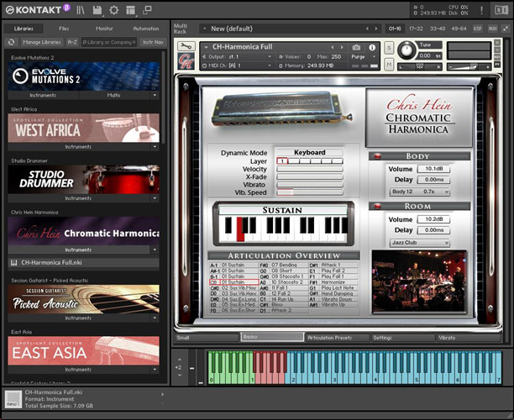The image size is (514, 420).
Task: Open Kontakt settings gear icon
Action: 114,10
